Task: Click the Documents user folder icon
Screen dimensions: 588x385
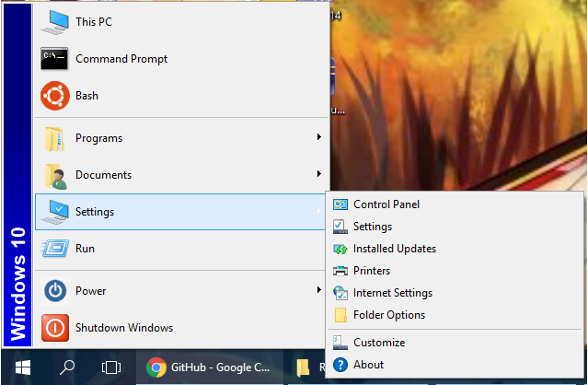Action: pos(55,176)
